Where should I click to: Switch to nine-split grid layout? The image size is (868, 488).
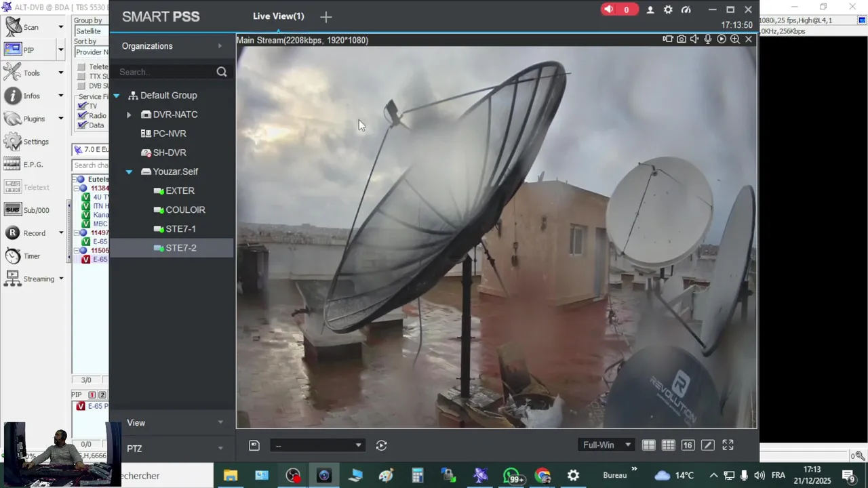tap(669, 445)
